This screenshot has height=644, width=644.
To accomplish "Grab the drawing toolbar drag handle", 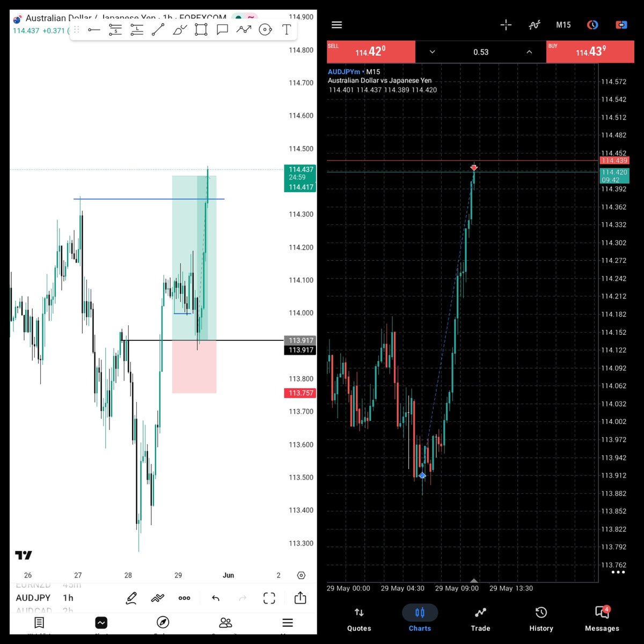I will point(76,30).
